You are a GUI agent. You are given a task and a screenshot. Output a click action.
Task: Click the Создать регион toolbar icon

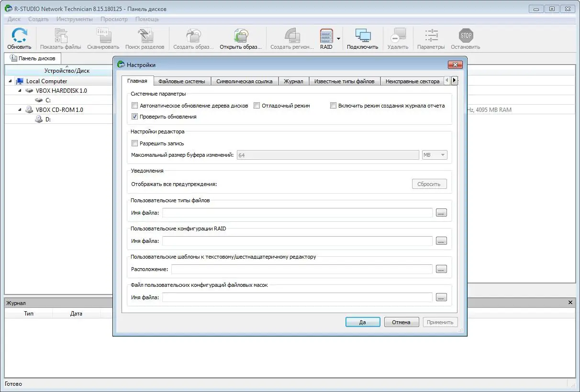(292, 35)
